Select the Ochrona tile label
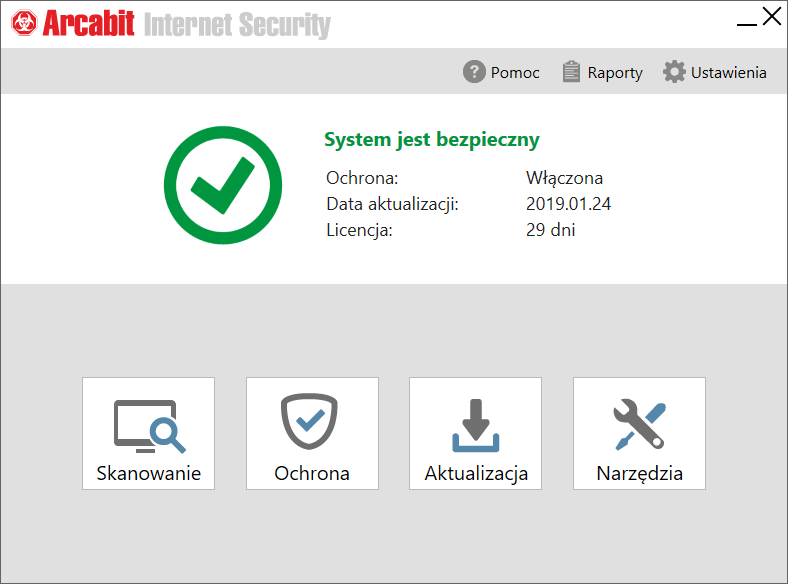This screenshot has width=788, height=584. point(312,473)
